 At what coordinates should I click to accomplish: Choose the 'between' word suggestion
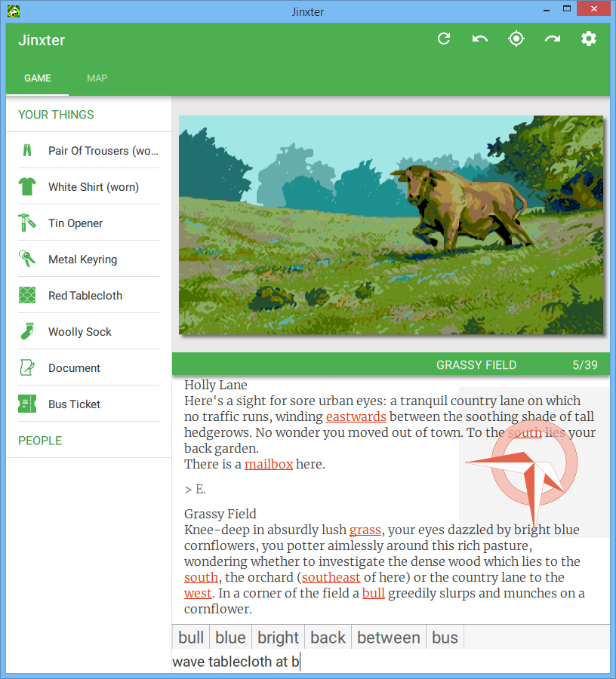pyautogui.click(x=388, y=638)
